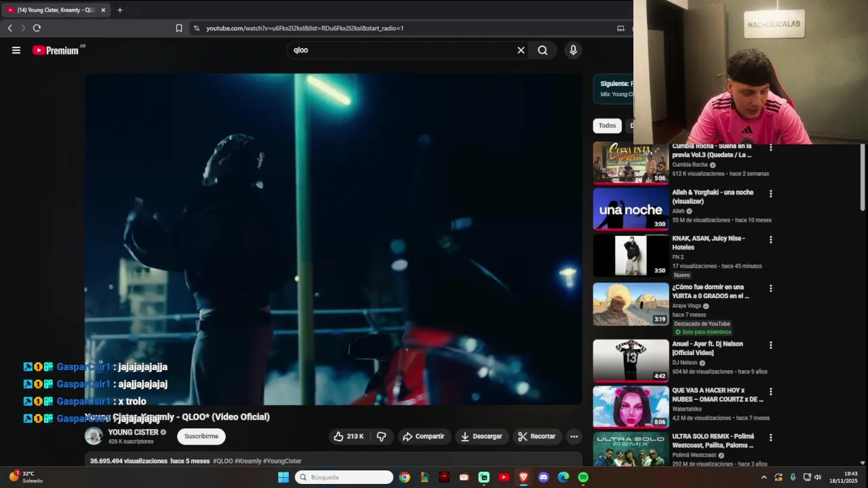Image resolution: width=868 pixels, height=488 pixels.
Task: Open Discord from taskbar
Action: click(x=543, y=477)
